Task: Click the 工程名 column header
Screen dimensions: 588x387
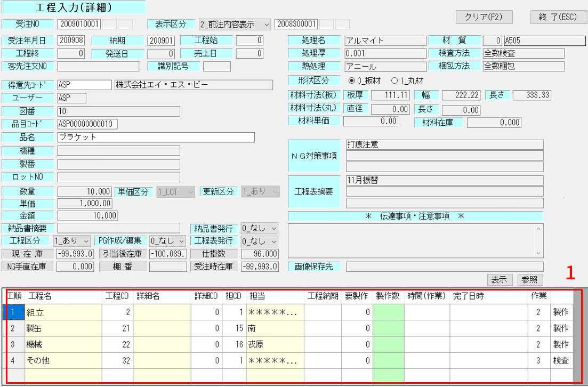Action: coord(63,296)
